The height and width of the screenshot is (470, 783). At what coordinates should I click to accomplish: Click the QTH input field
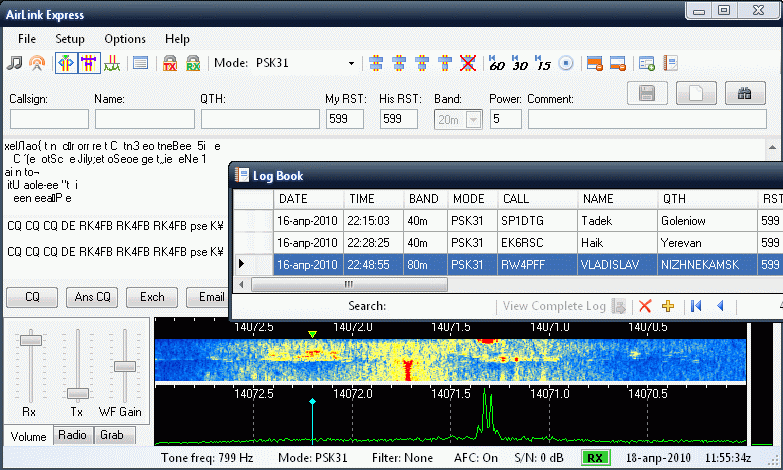[260, 119]
